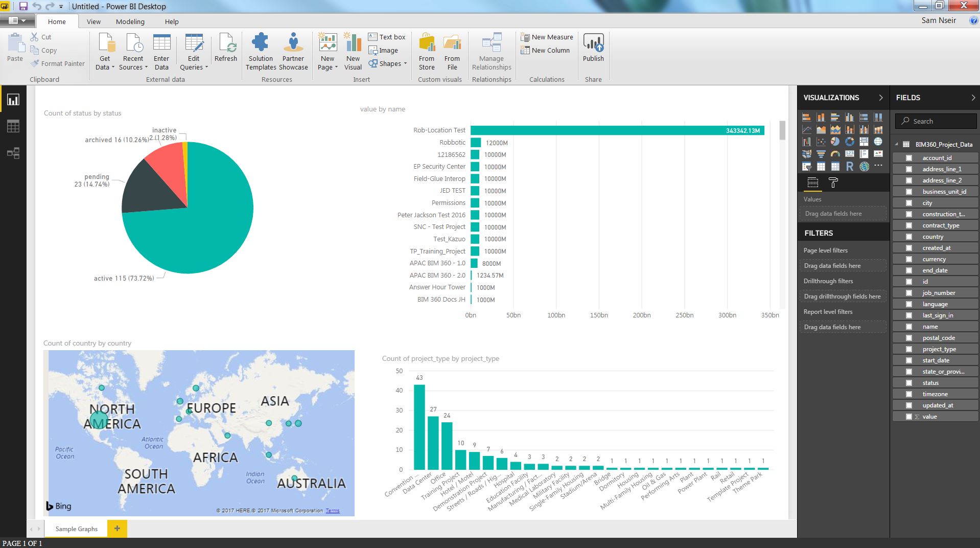
Task: Open the Get Data dropdown arrow
Action: tap(113, 67)
